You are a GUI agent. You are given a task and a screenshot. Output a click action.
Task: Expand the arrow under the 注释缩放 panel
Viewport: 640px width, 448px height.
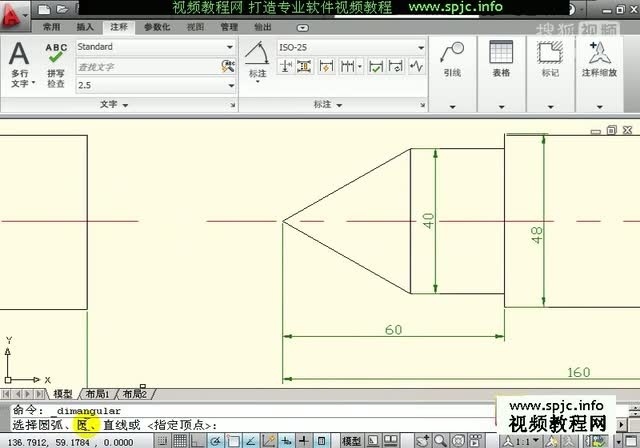pos(599,107)
